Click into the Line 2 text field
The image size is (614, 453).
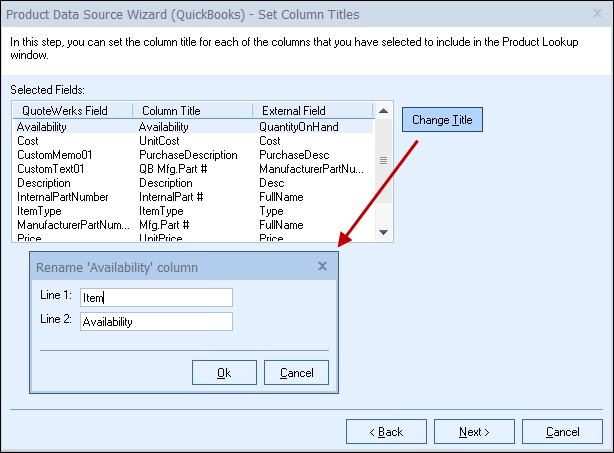click(x=156, y=321)
